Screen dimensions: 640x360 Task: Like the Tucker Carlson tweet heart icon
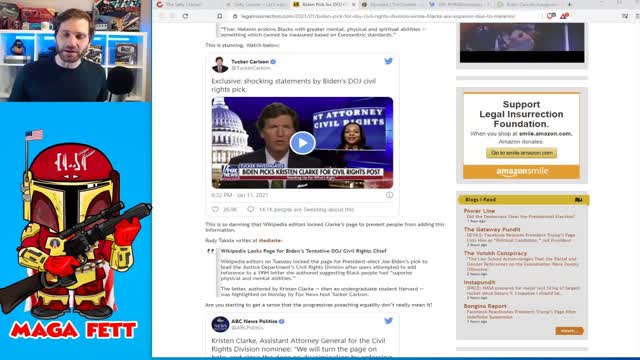coord(215,209)
